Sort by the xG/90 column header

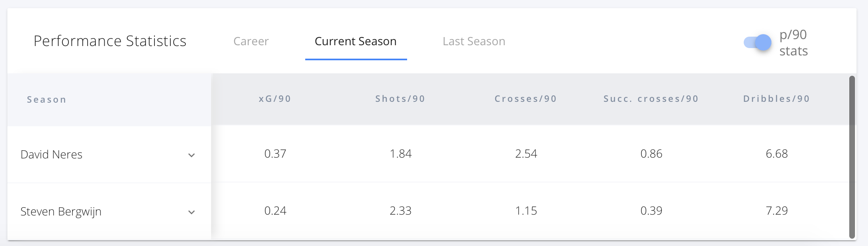pyautogui.click(x=275, y=99)
